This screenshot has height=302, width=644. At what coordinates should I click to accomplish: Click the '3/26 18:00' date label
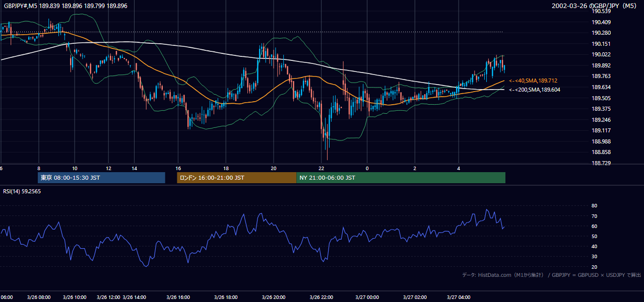(226, 297)
